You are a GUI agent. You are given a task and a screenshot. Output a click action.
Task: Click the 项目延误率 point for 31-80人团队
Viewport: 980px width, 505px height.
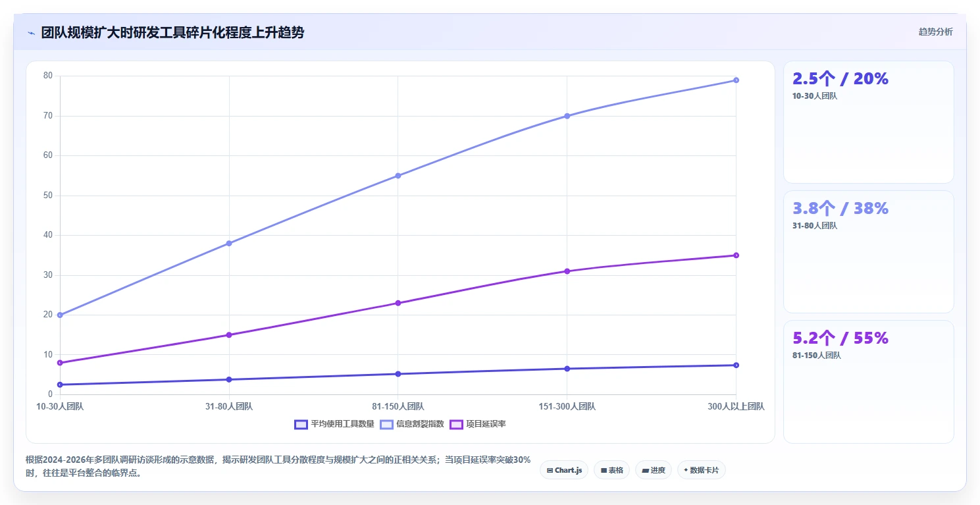coord(229,335)
